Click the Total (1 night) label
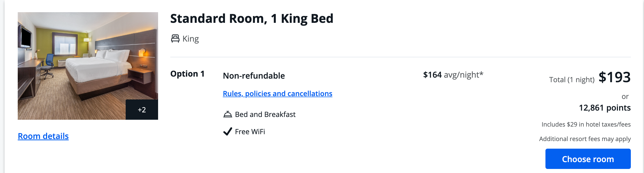The height and width of the screenshot is (173, 644). click(x=572, y=79)
